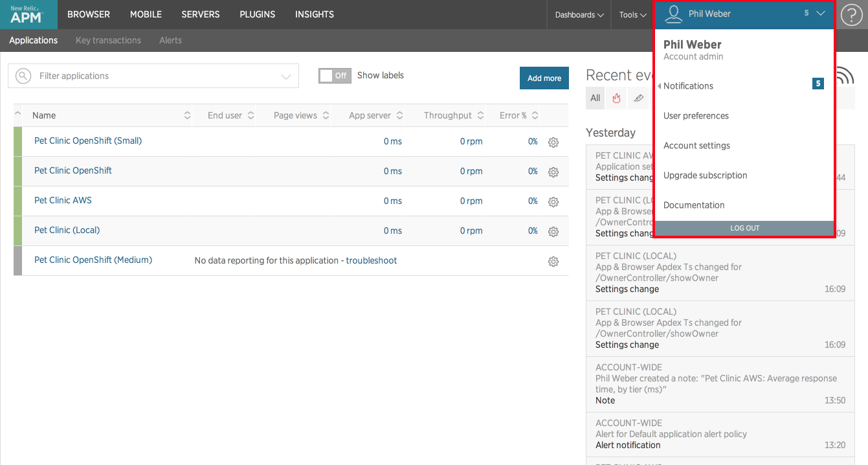
Task: Click the notifications count badge
Action: pyautogui.click(x=818, y=84)
